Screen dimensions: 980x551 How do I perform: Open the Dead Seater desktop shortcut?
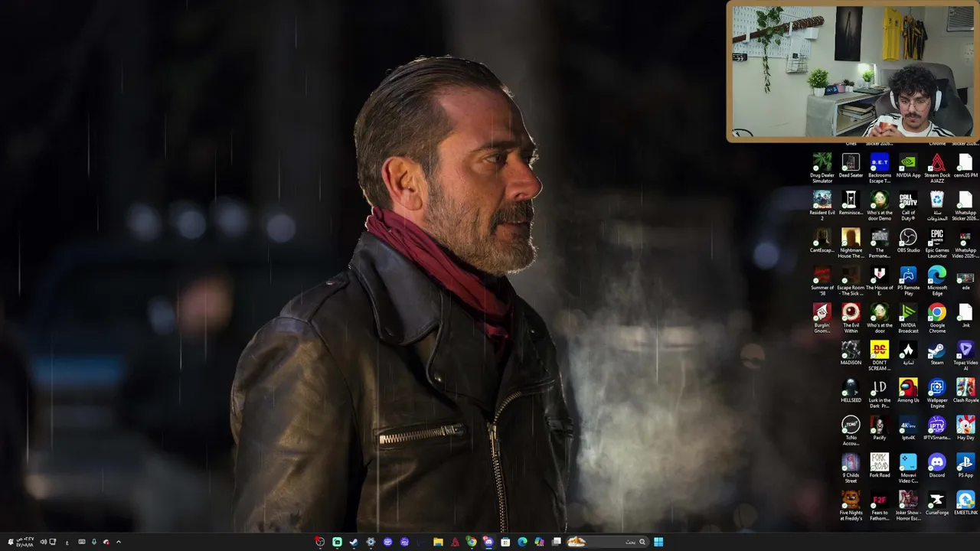851,165
